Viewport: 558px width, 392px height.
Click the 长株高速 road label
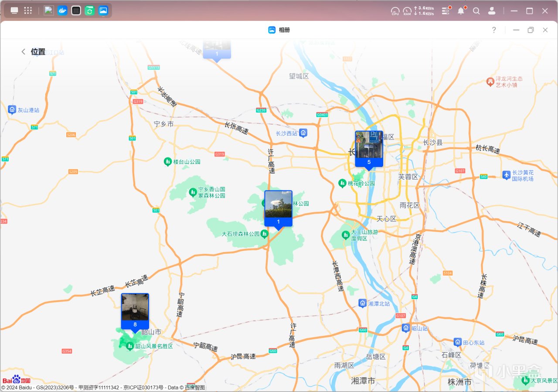482,286
